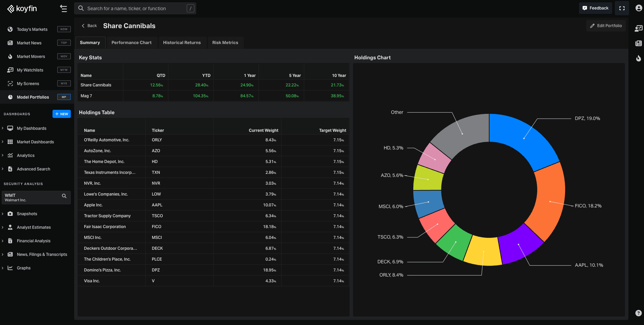Open the movers flame icon on right rail
Screen dimensions: 644x325
tap(639, 58)
